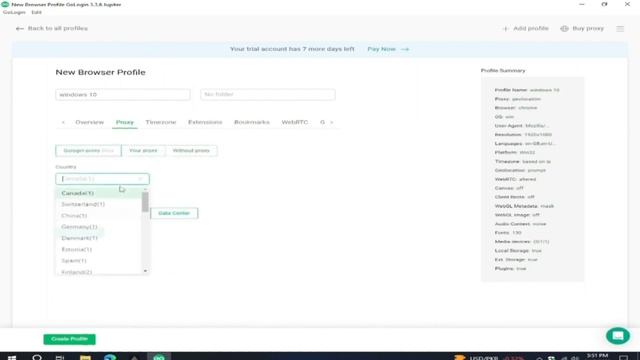Screen dimensions: 640x360
Task: Go back to all profiles
Action: (52, 29)
